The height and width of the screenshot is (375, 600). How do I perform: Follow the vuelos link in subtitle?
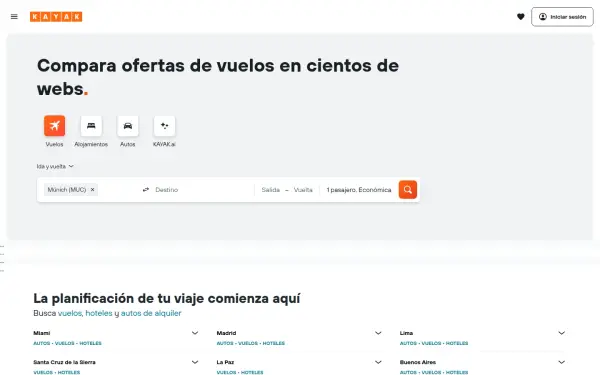pyautogui.click(x=70, y=313)
